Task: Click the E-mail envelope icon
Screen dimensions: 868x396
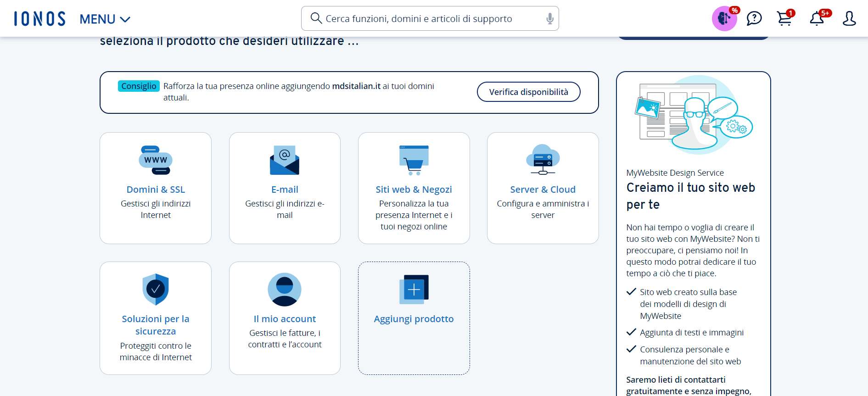Action: coord(285,160)
